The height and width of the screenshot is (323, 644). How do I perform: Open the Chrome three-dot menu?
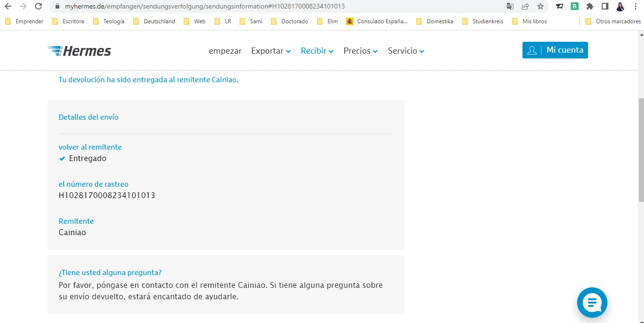click(635, 7)
